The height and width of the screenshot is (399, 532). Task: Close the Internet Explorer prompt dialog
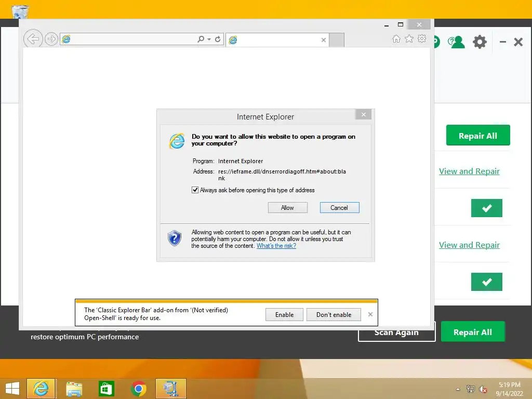click(x=363, y=114)
